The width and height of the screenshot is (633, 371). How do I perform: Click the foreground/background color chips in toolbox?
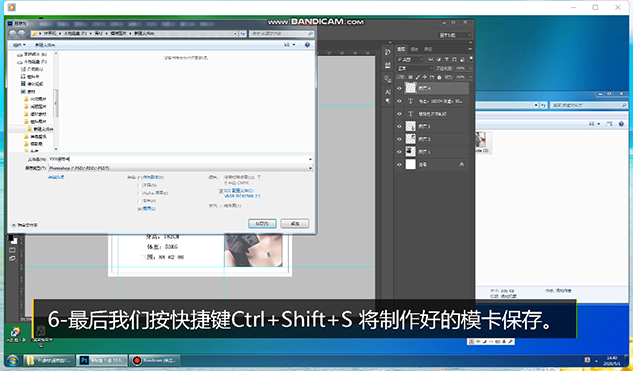(13, 239)
